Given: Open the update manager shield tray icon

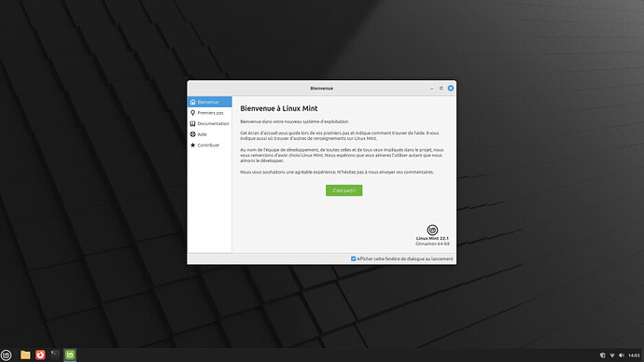Looking at the screenshot, I should point(603,355).
